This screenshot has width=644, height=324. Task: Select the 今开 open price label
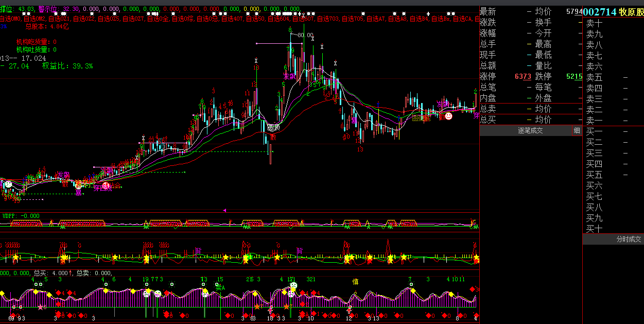pyautogui.click(x=544, y=33)
